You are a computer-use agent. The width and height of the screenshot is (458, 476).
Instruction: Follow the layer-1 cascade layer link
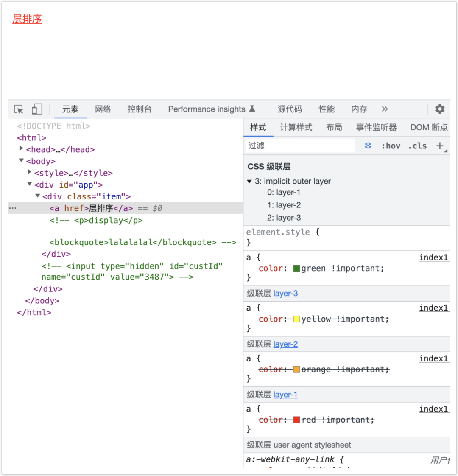(285, 395)
